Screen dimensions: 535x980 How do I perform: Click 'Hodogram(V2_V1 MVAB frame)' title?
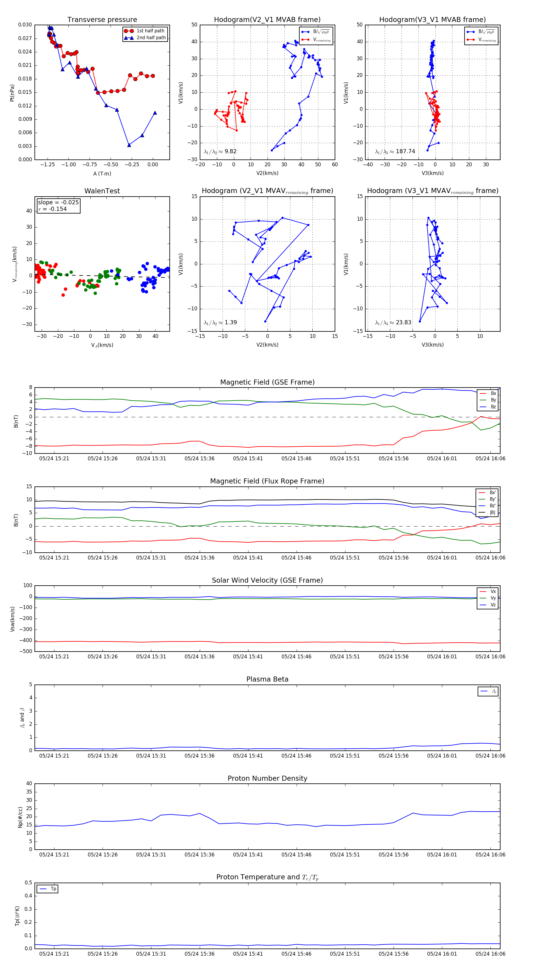[267, 20]
